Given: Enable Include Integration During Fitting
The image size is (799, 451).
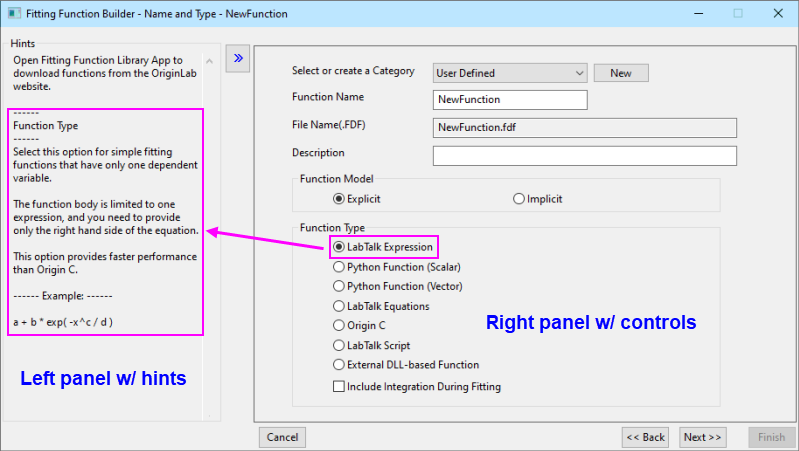Looking at the screenshot, I should [x=339, y=386].
